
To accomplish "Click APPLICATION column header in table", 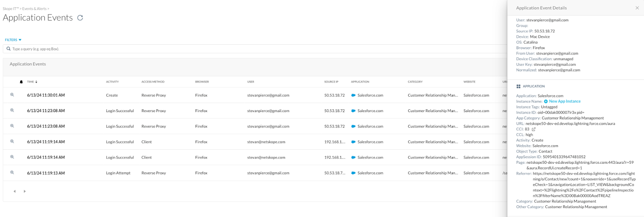I will coord(360,82).
